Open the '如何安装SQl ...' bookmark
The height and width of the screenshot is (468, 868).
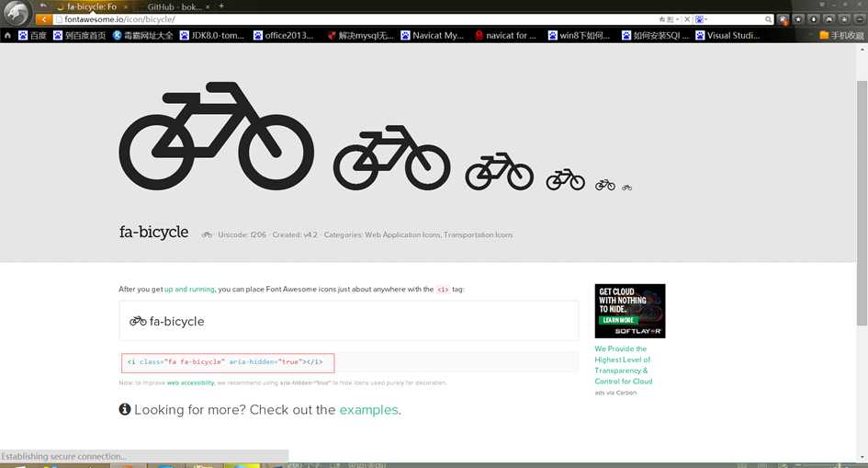(x=656, y=36)
